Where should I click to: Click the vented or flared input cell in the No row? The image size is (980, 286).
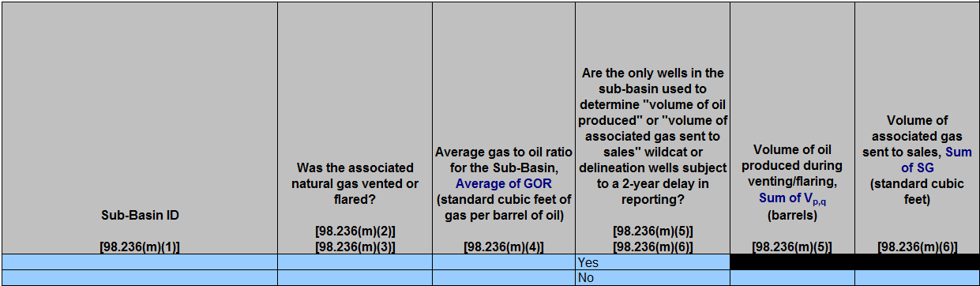pos(355,278)
